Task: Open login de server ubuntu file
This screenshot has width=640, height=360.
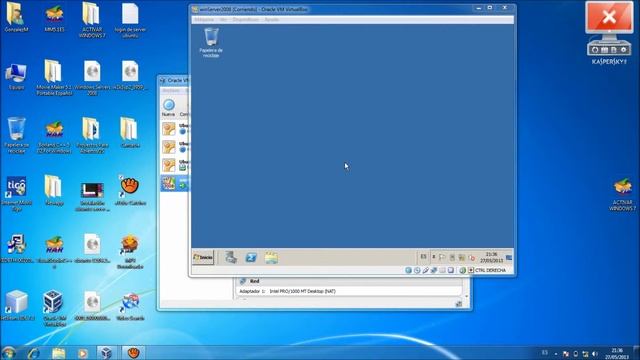Action: [130, 20]
